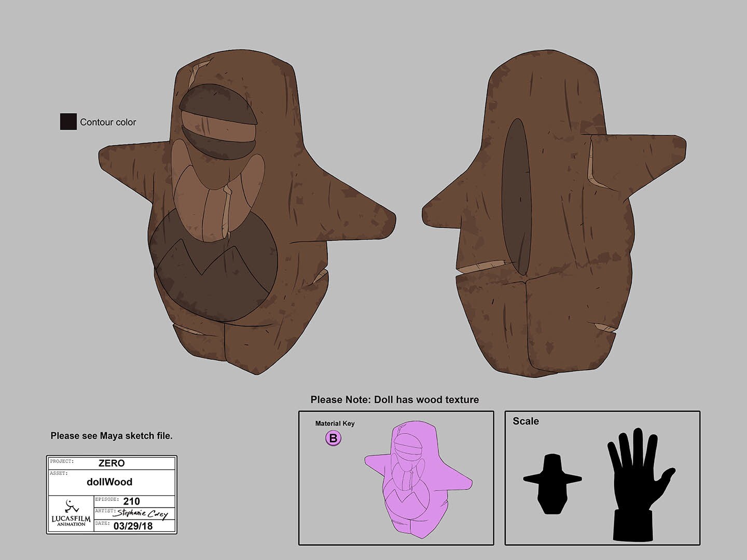Click the zigzag dark circle on doll front

click(213, 265)
